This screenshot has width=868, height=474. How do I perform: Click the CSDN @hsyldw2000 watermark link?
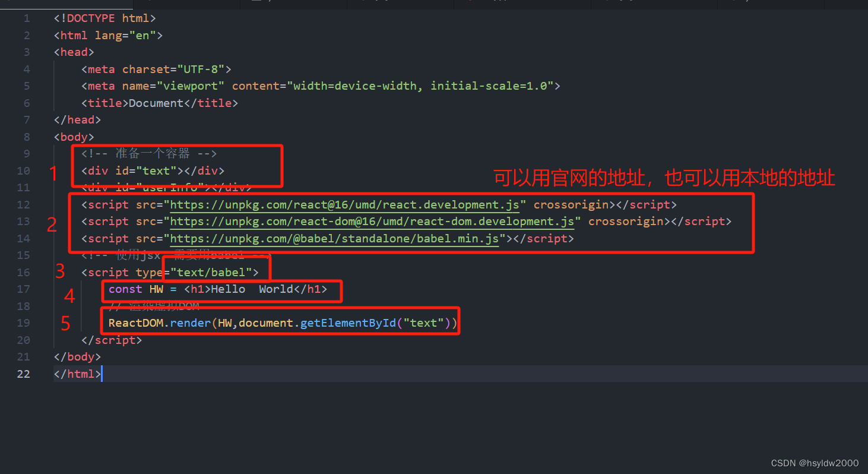click(x=815, y=463)
